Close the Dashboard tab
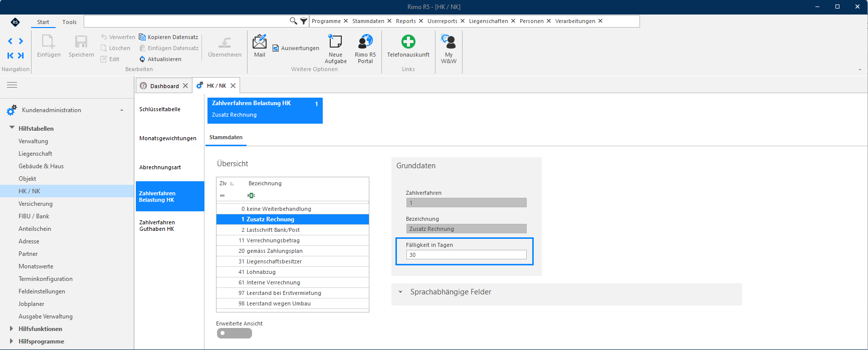The image size is (868, 350). 185,86
